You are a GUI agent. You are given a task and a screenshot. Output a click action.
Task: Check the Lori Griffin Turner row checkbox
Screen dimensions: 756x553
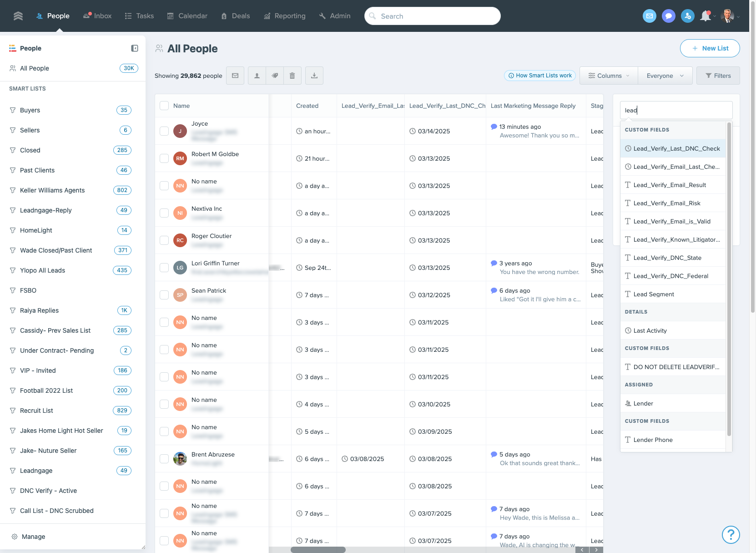point(164,268)
